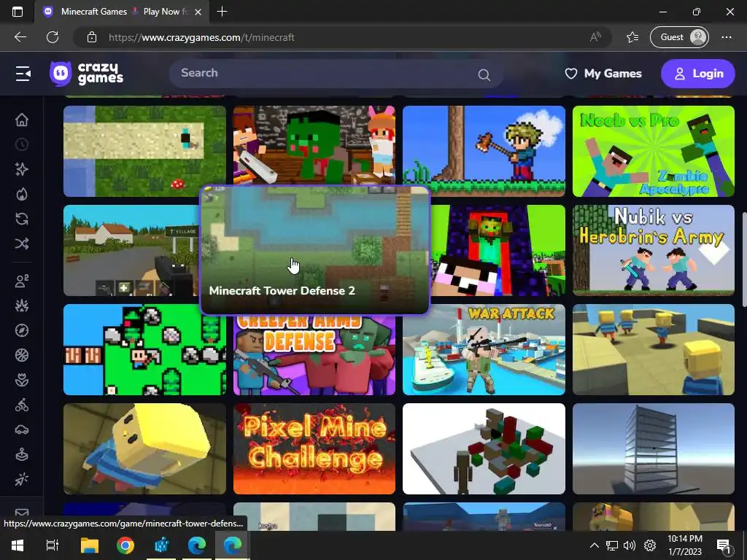The image size is (747, 560).
Task: Open Task View on taskbar
Action: (53, 545)
